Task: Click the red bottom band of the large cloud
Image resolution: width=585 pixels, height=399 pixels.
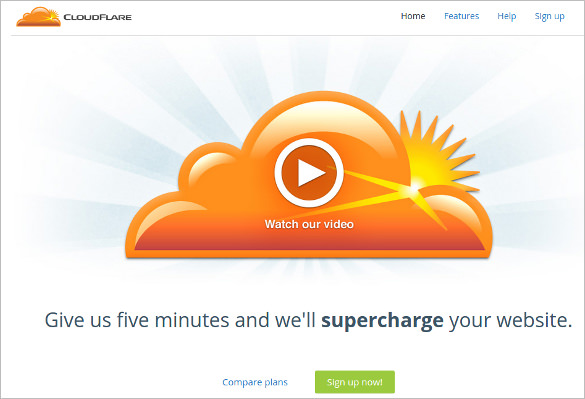Action: 309,243
